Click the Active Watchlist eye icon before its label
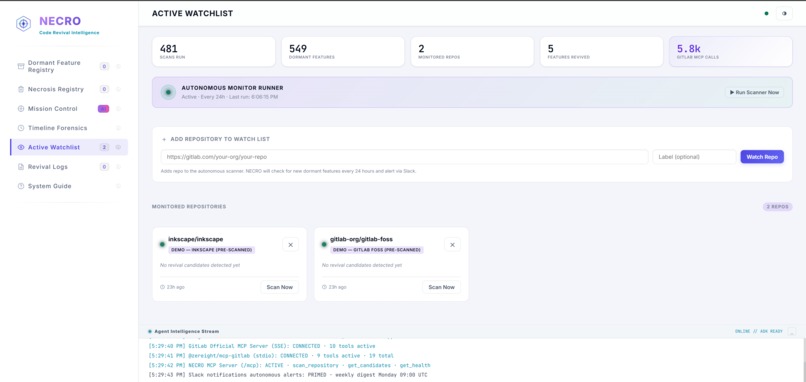The image size is (806, 382). tap(21, 147)
